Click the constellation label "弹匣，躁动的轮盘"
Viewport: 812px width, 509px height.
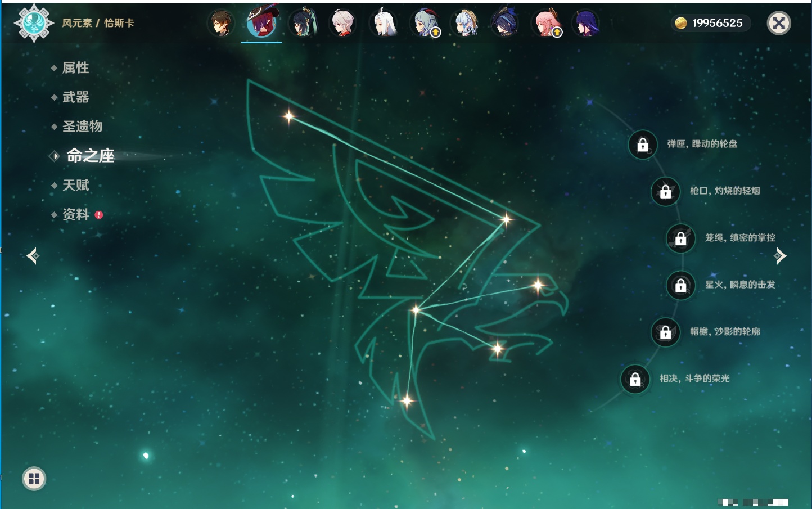point(702,144)
